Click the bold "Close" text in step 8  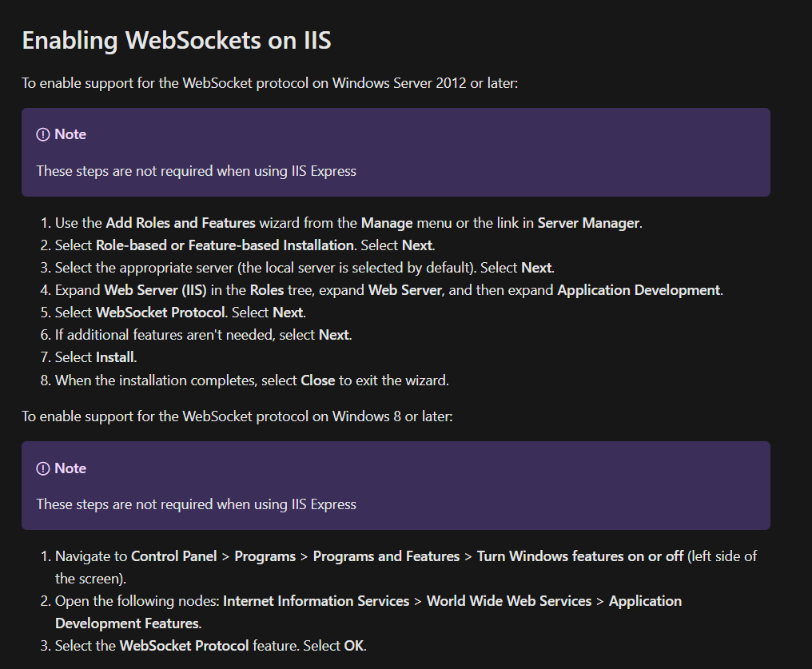click(x=317, y=380)
